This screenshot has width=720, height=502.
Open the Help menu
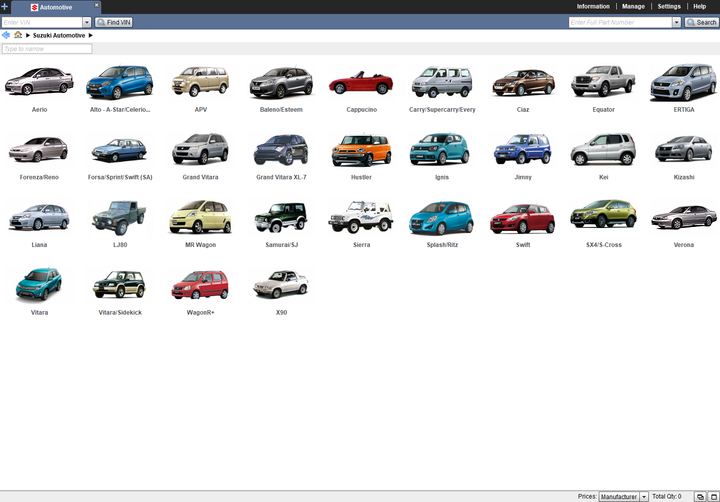tap(699, 6)
